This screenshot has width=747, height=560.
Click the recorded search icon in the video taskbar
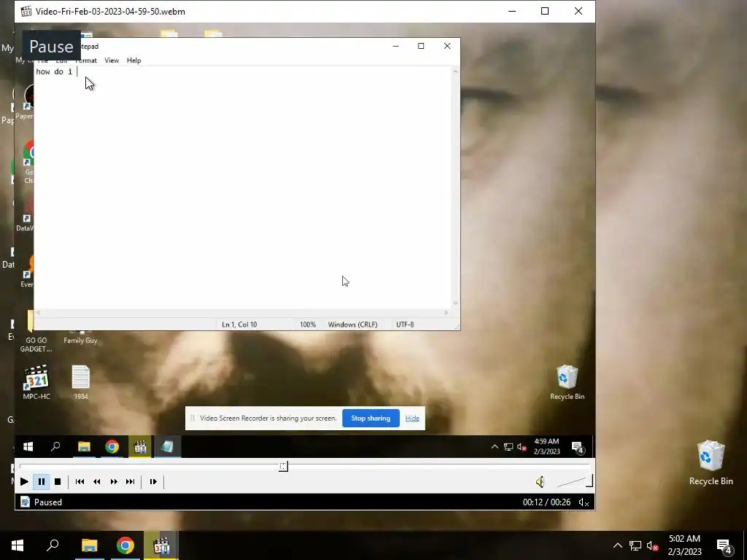pos(55,447)
